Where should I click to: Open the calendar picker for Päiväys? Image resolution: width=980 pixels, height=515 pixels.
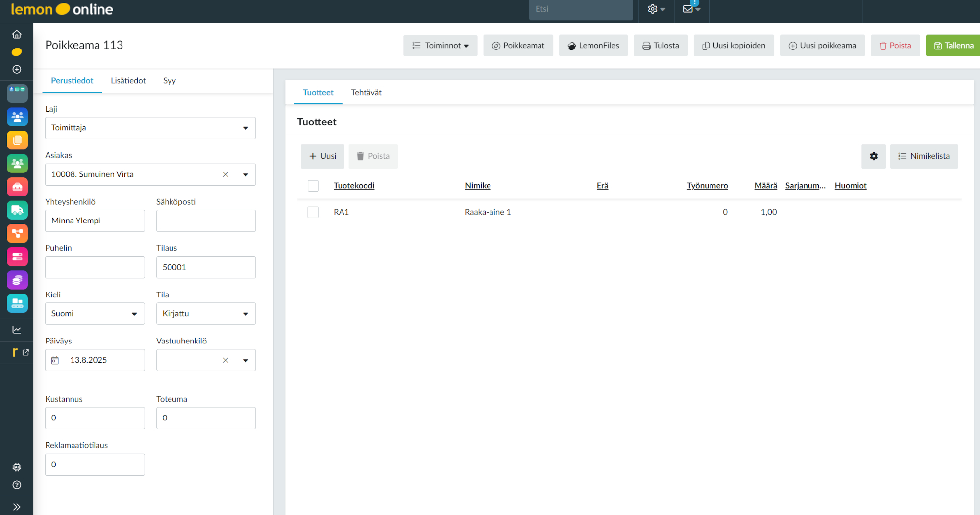(55, 360)
